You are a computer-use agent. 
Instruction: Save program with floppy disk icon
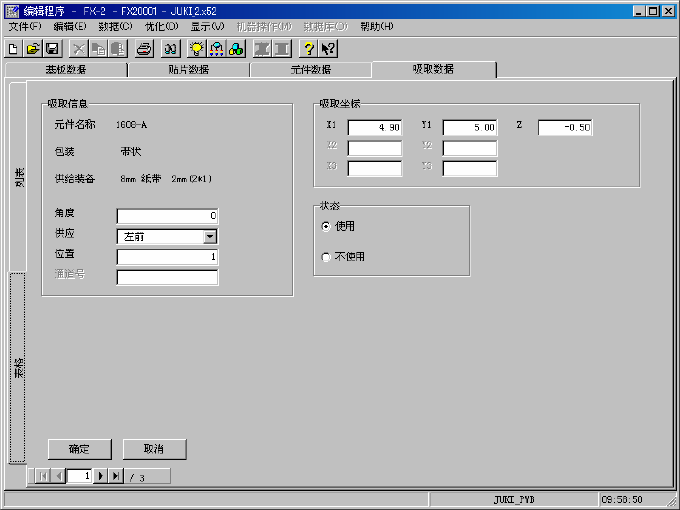[53, 49]
